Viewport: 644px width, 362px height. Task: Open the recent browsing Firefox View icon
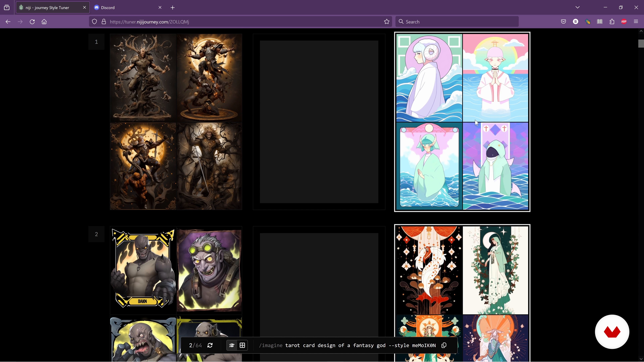tap(7, 8)
